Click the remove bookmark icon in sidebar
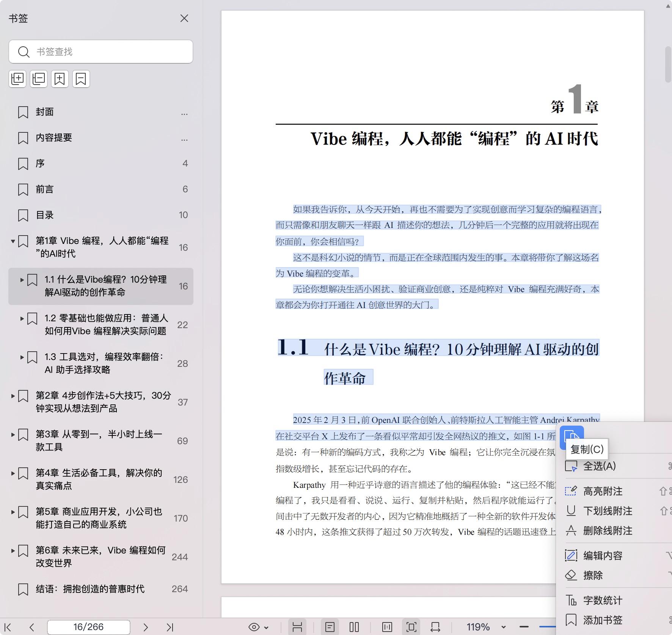 coord(81,79)
